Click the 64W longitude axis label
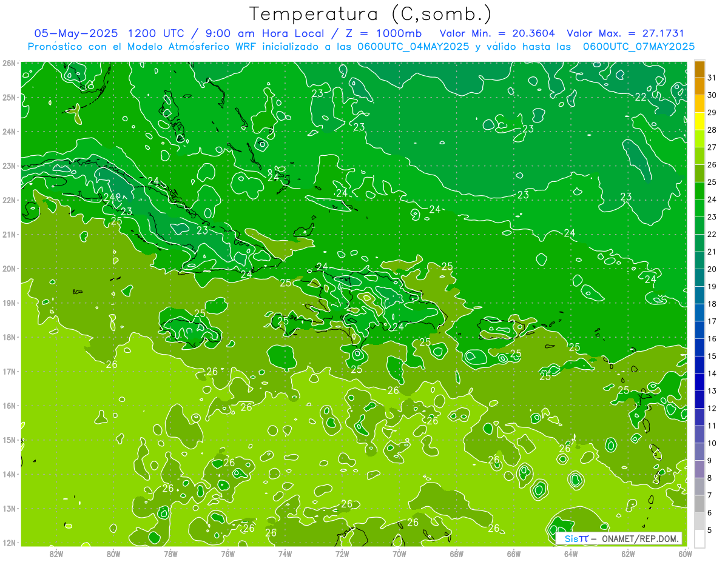 click(x=571, y=554)
